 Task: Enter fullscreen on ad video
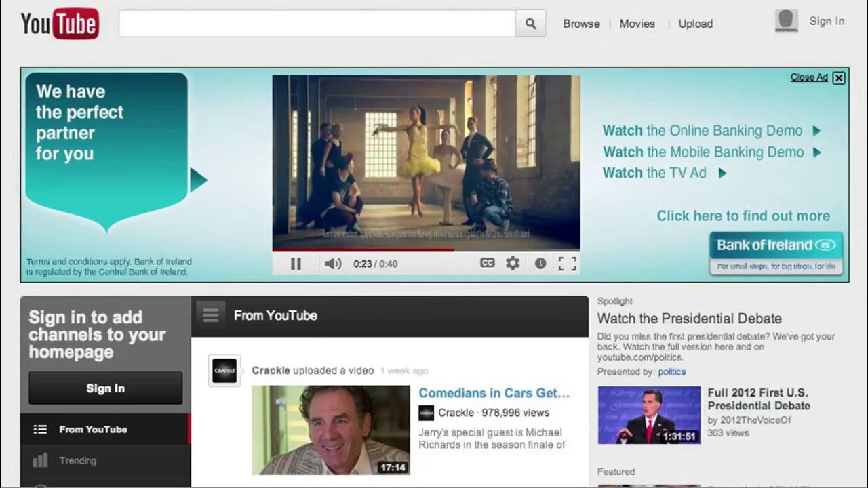point(567,264)
